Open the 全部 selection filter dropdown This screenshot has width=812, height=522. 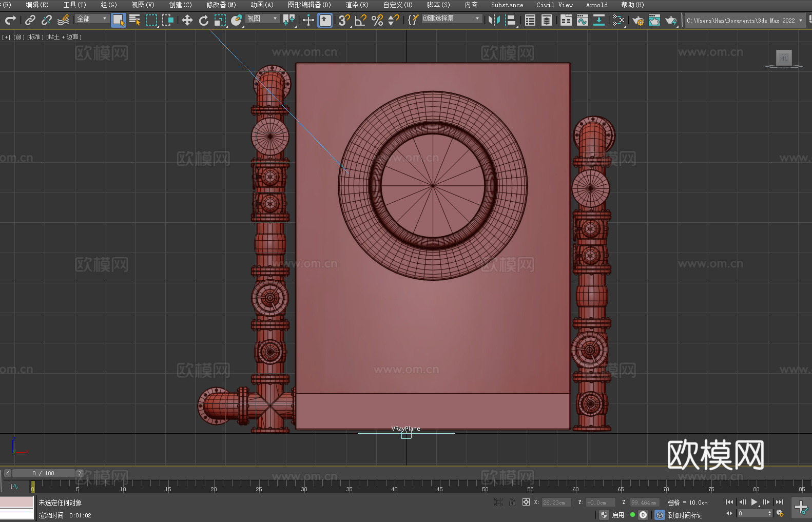point(92,18)
